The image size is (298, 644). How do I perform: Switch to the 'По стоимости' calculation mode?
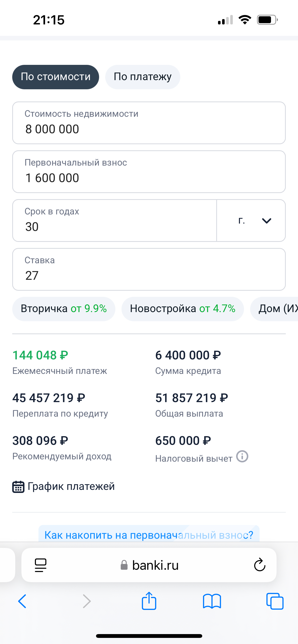[56, 77]
